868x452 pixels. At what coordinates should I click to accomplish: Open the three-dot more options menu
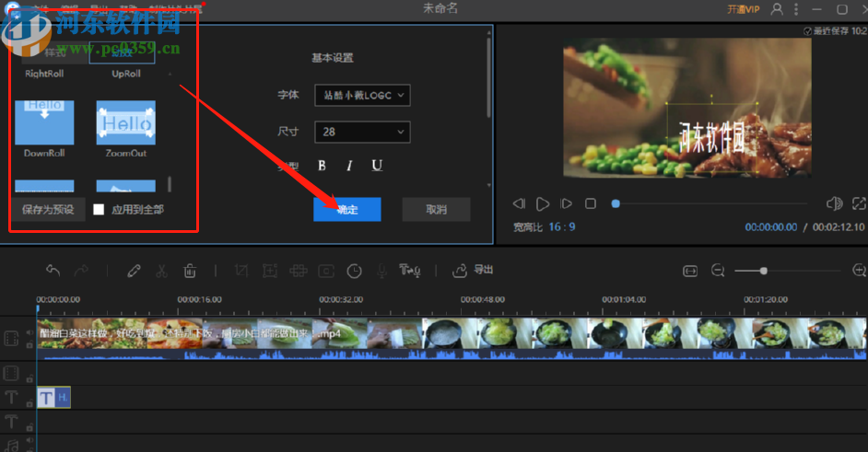pos(796,9)
